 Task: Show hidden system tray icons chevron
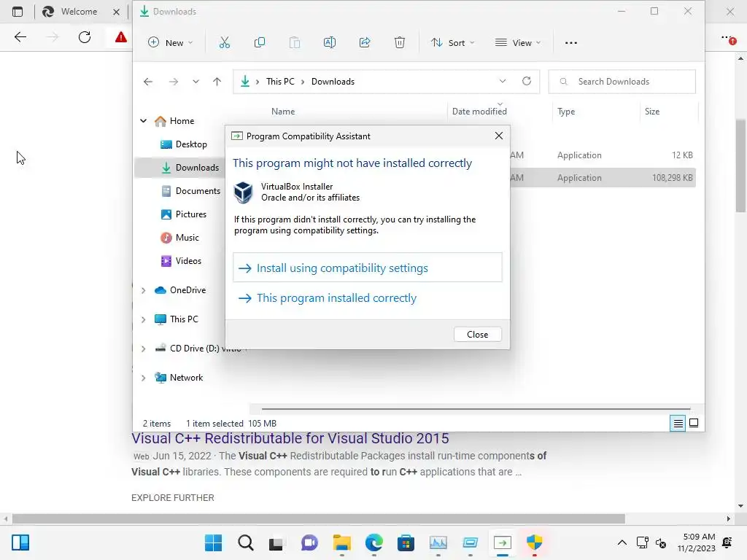(x=622, y=542)
